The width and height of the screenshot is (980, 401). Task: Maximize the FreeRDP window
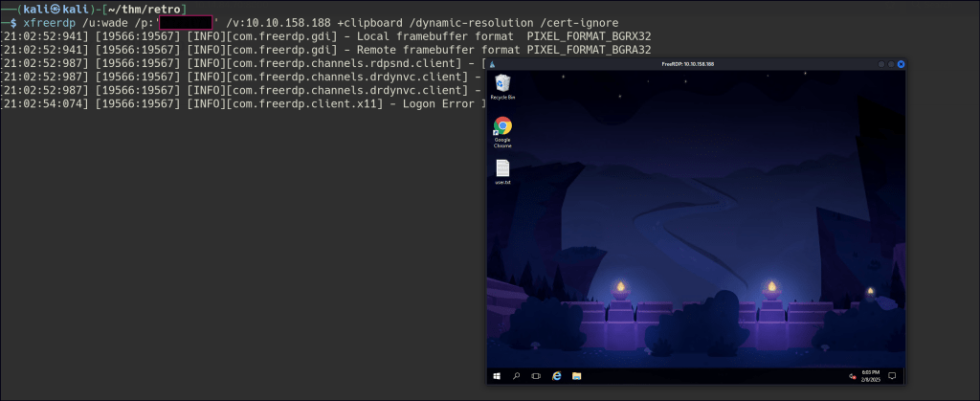[890, 63]
